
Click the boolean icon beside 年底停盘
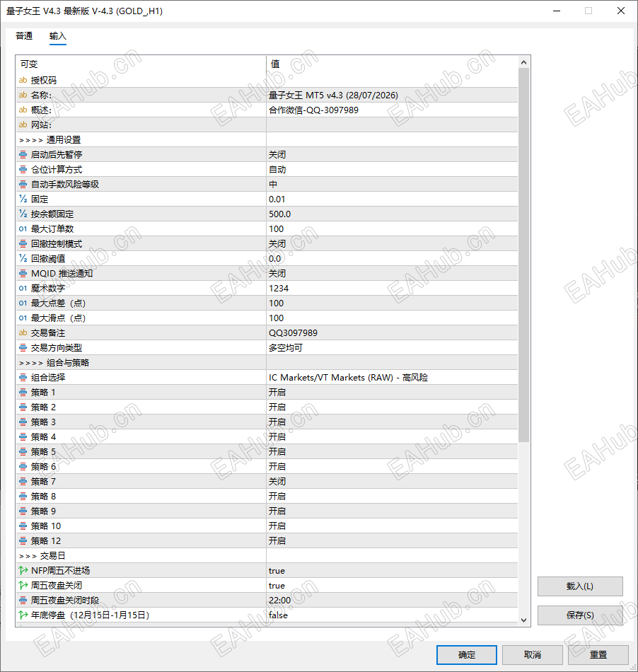click(23, 615)
